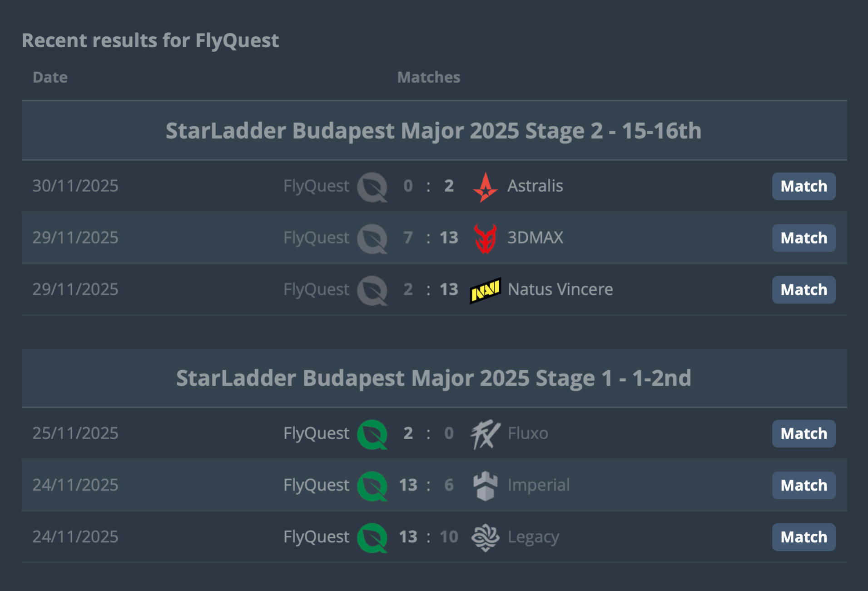Open Match details for 3DMAX game
This screenshot has height=591, width=868.
click(803, 238)
